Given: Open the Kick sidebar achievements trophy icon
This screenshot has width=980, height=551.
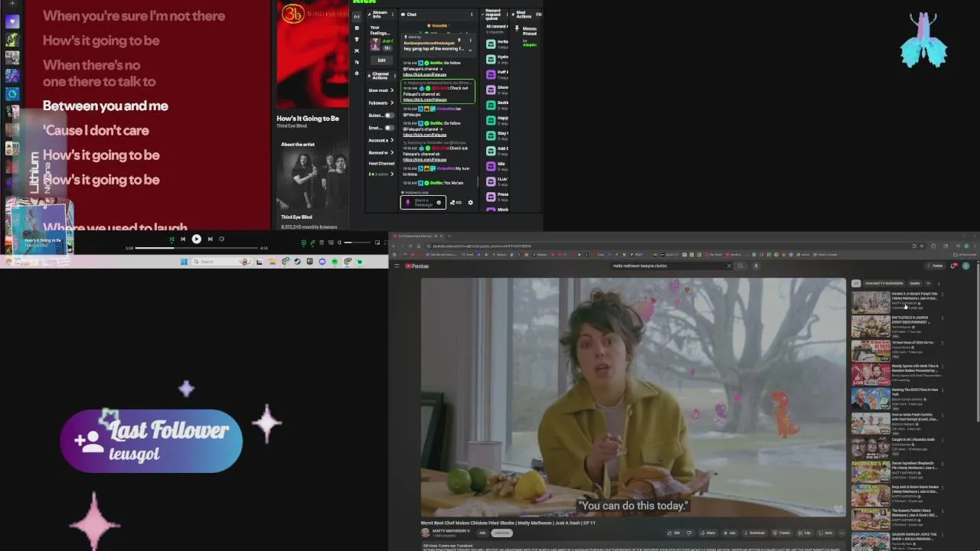Looking at the screenshot, I should tap(357, 39).
